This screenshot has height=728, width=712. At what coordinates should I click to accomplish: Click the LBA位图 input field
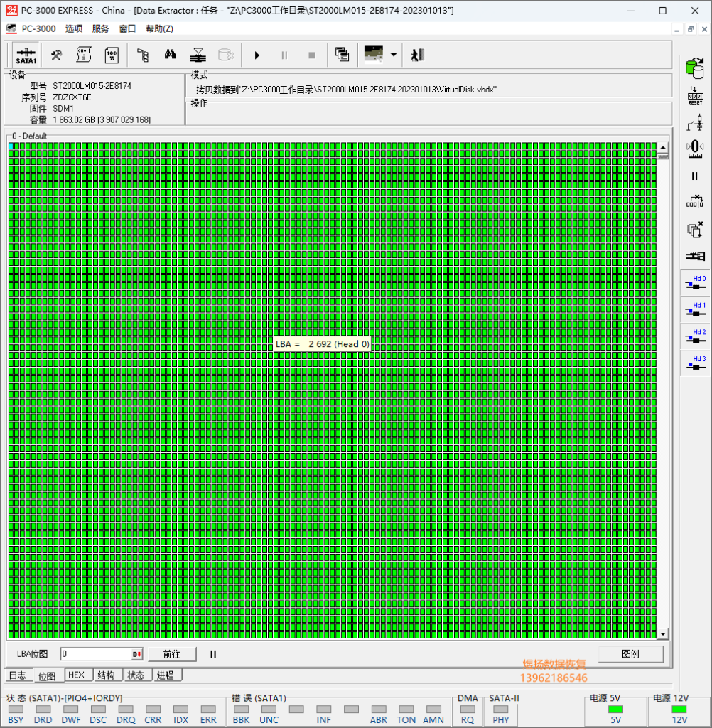point(96,654)
